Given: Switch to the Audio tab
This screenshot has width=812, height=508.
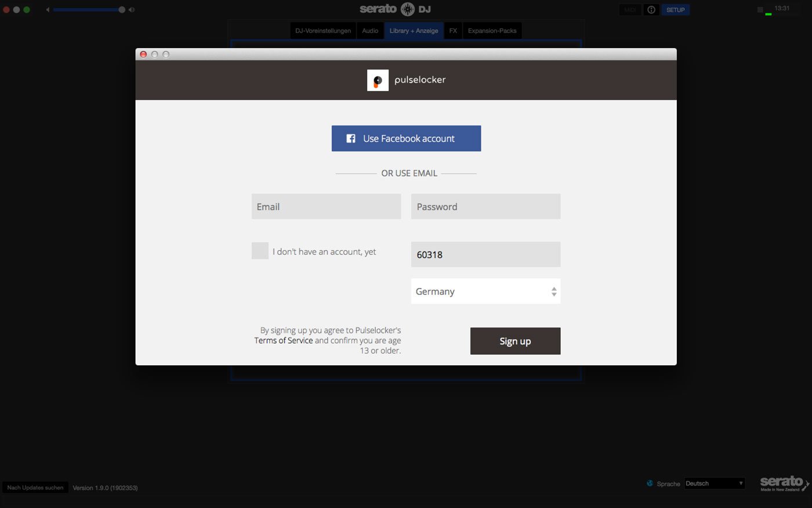Looking at the screenshot, I should [370, 31].
